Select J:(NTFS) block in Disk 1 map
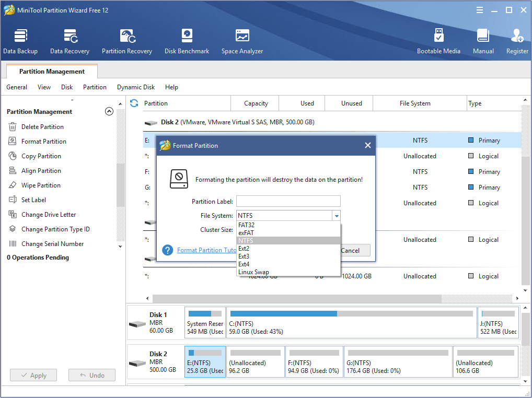The image size is (532, 398). (x=498, y=323)
